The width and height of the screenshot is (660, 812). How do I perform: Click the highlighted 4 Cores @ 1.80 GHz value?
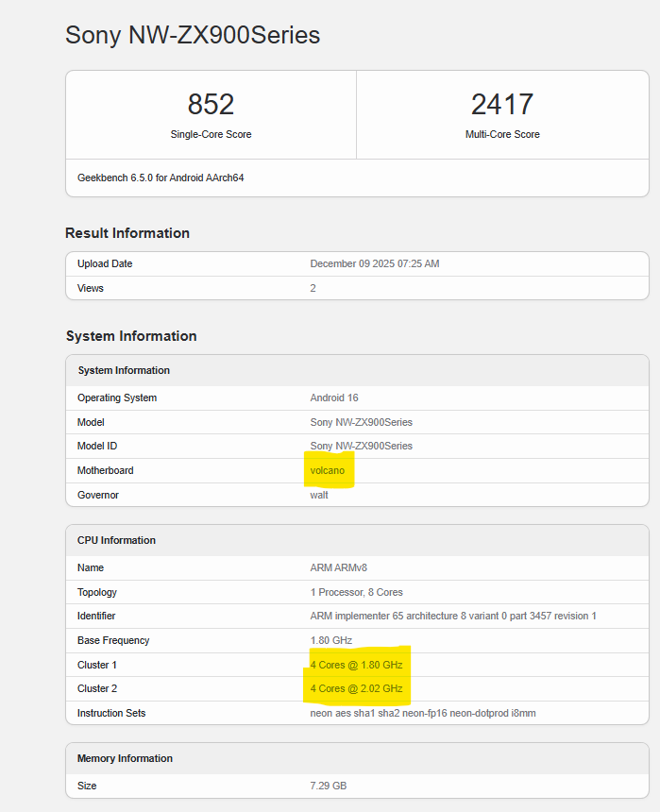pyautogui.click(x=357, y=665)
